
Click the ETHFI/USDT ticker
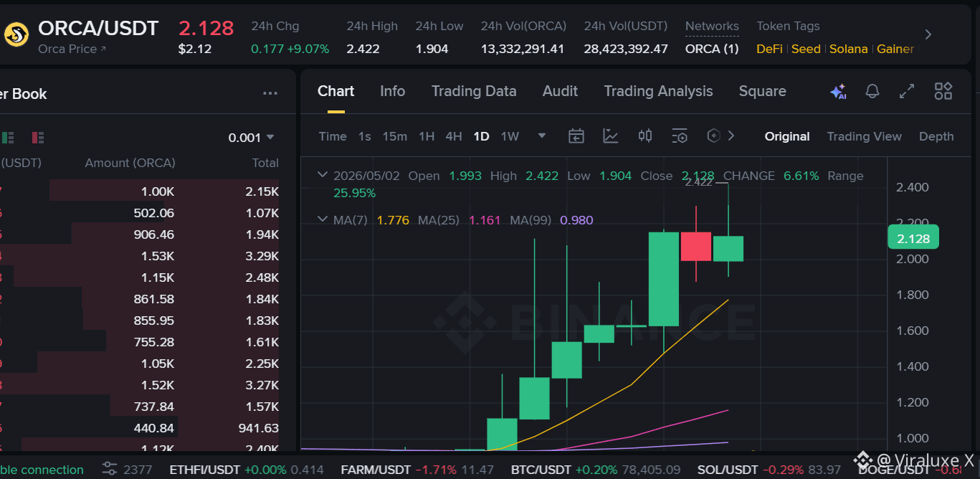tap(247, 470)
